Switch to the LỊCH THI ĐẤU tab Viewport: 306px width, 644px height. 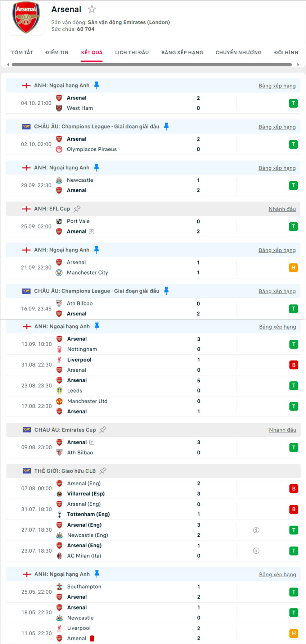coord(132,52)
